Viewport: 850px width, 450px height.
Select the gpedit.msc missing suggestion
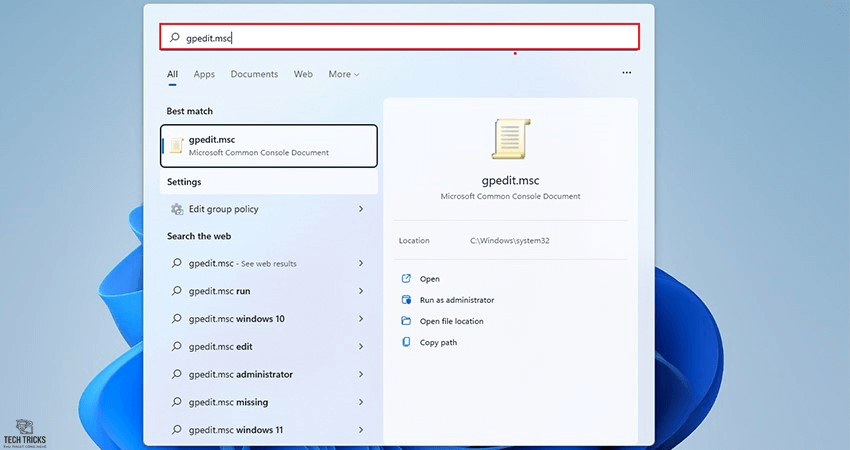(x=268, y=402)
